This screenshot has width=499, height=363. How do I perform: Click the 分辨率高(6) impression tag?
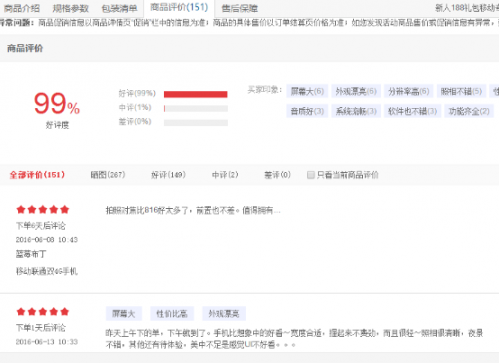click(408, 91)
